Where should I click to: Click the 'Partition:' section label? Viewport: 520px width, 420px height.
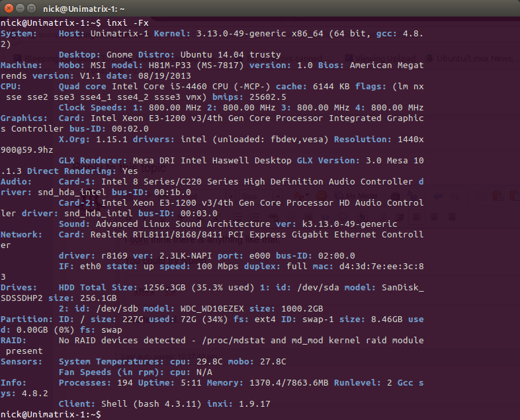point(27,319)
